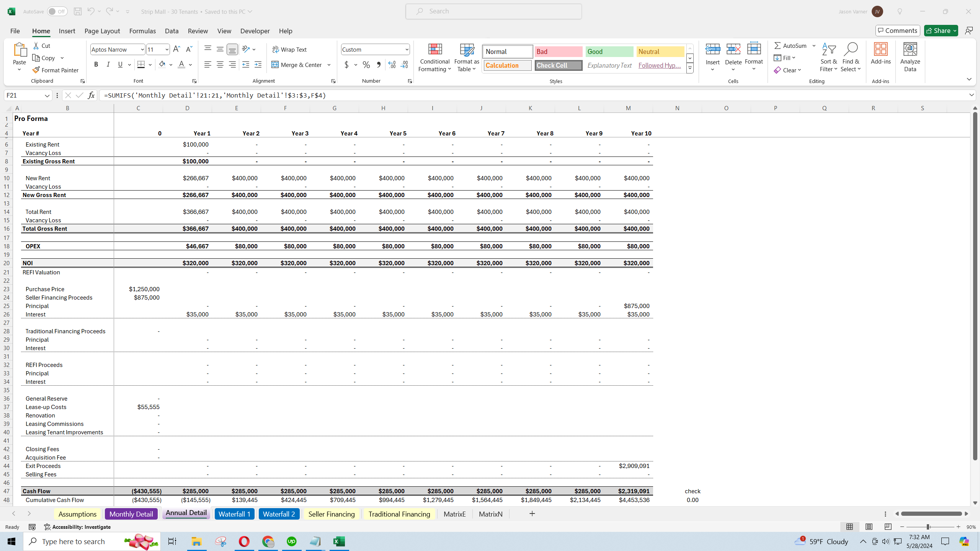This screenshot has width=980, height=551.
Task: Open Sort & Filter dropdown
Action: [x=828, y=57]
